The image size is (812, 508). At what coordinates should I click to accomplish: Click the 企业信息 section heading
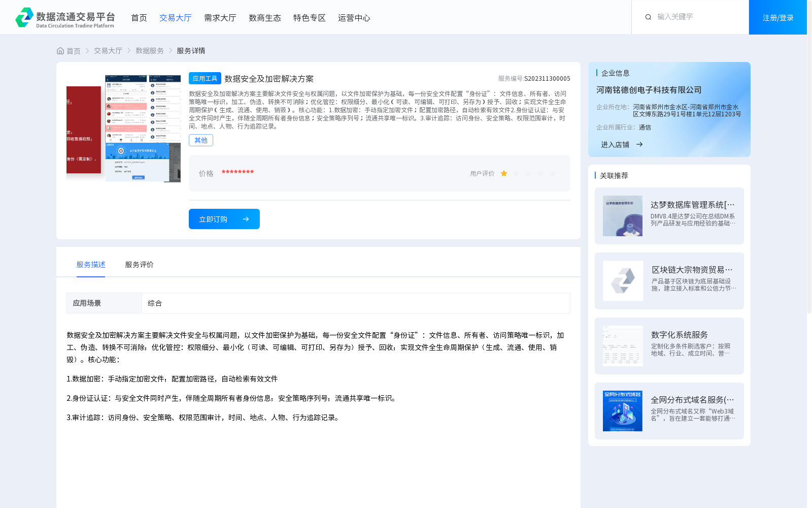click(616, 73)
